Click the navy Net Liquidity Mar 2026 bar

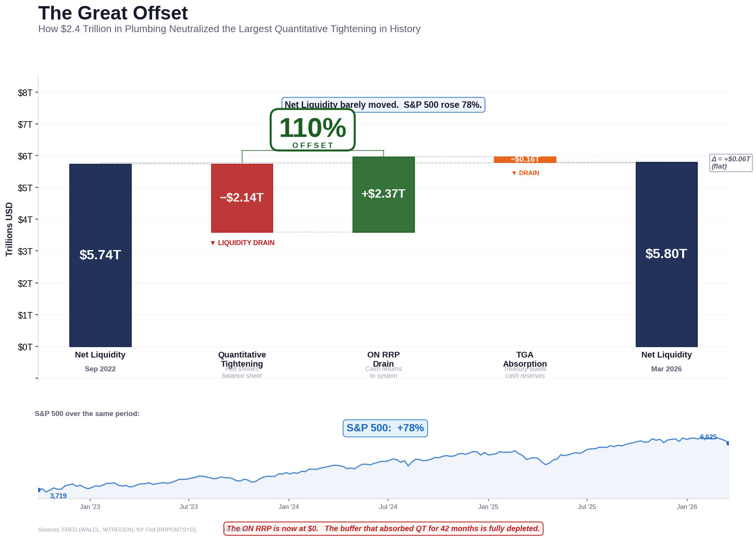click(667, 254)
